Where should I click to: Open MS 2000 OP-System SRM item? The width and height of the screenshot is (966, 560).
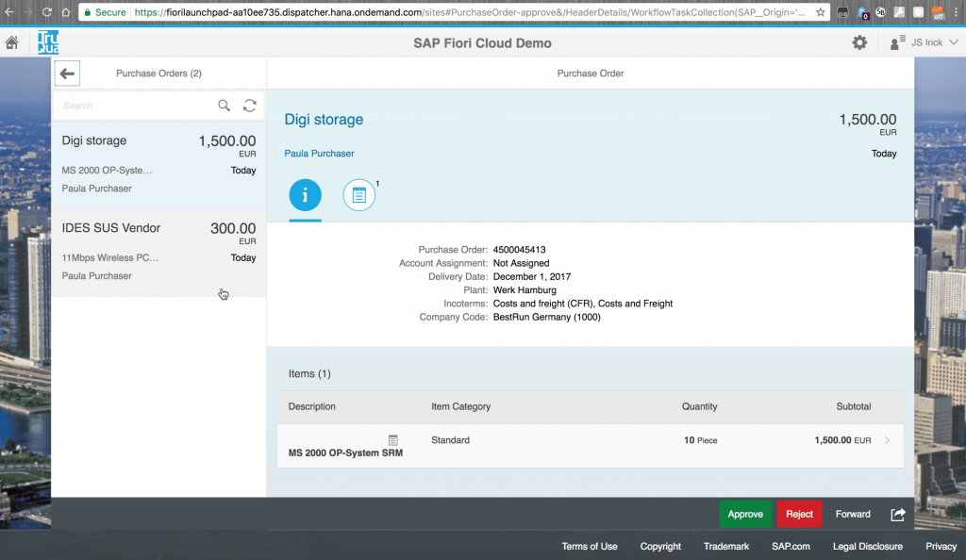345,453
